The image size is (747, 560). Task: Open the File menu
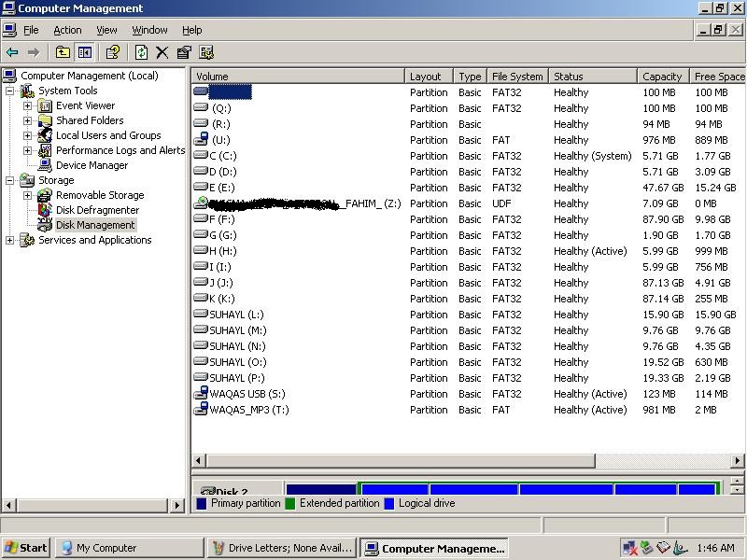pyautogui.click(x=31, y=30)
